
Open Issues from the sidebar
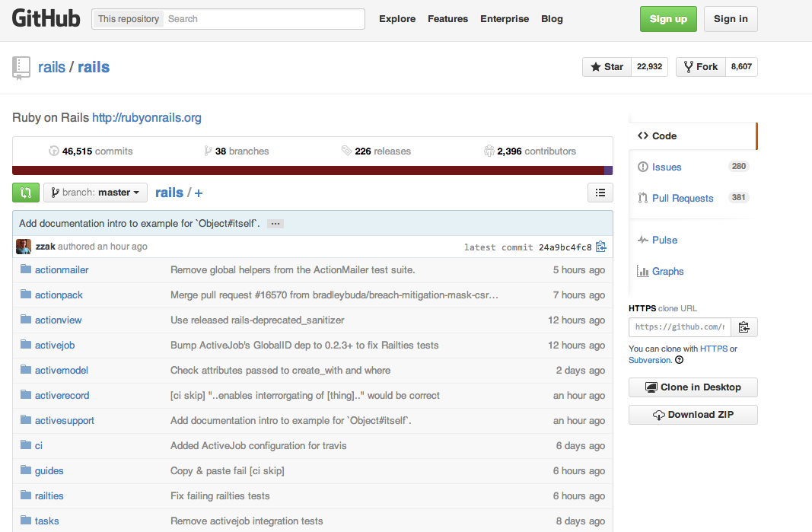click(667, 167)
